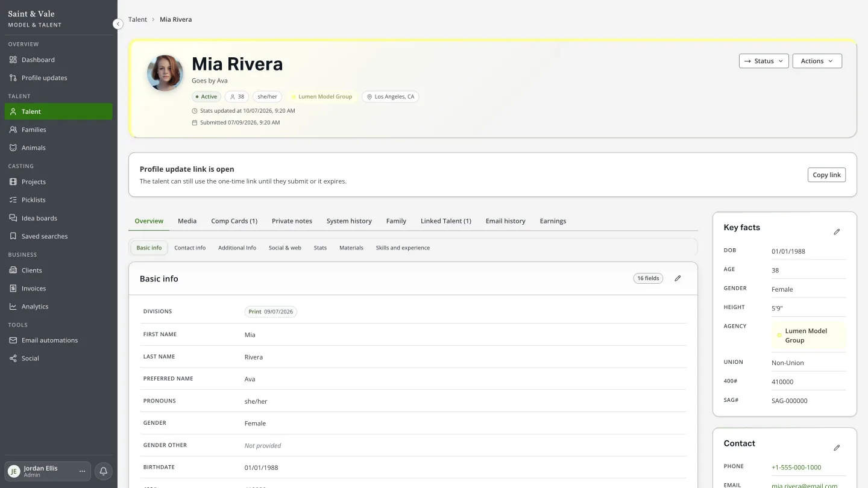Click Mia Rivera's profile photo

165,73
